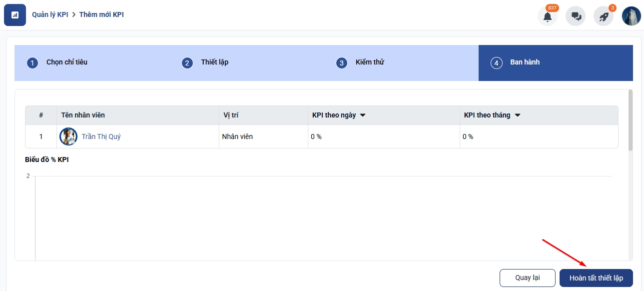Select the Ban hành step
This screenshot has height=291, width=644.
pyautogui.click(x=525, y=62)
